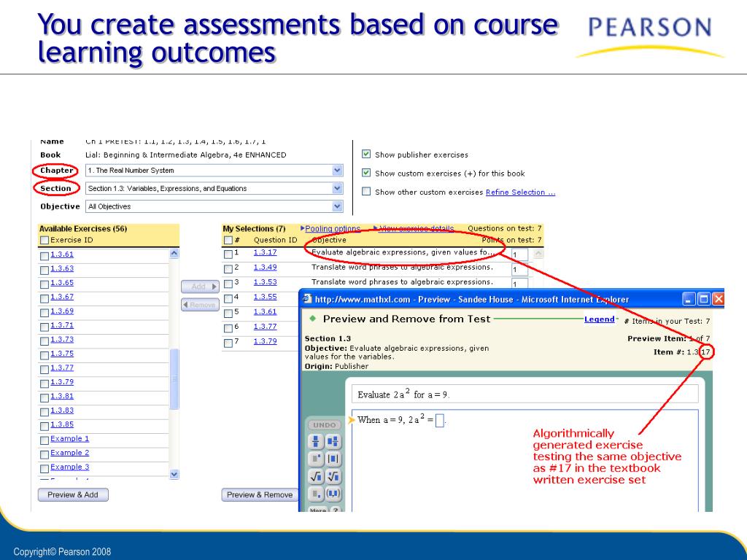
Task: Check the box for exercise 1.3.75
Action: [x=44, y=356]
